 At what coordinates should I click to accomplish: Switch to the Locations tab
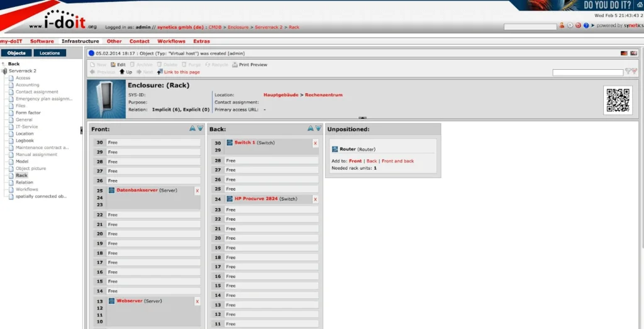pos(50,53)
